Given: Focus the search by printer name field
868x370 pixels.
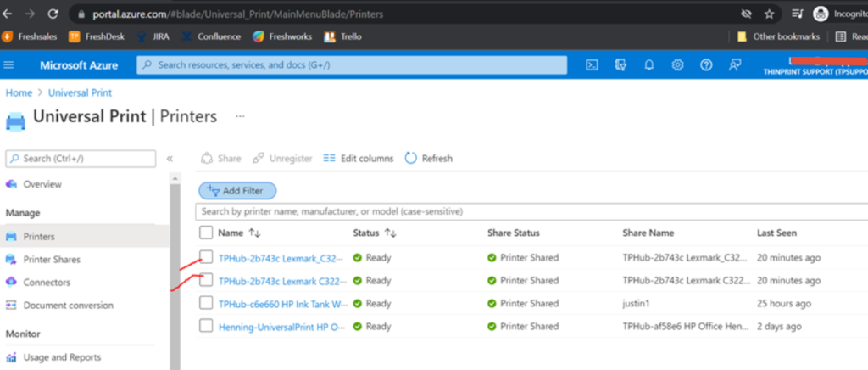Looking at the screenshot, I should [x=531, y=211].
